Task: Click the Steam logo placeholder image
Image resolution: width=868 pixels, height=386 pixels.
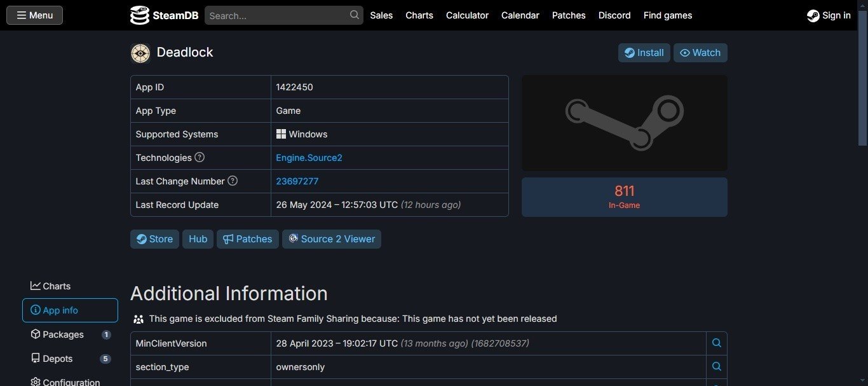Action: click(x=625, y=123)
